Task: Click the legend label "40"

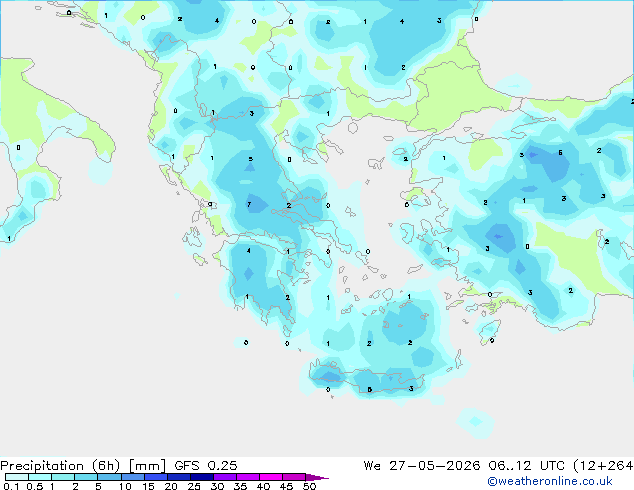Action: coord(264,486)
